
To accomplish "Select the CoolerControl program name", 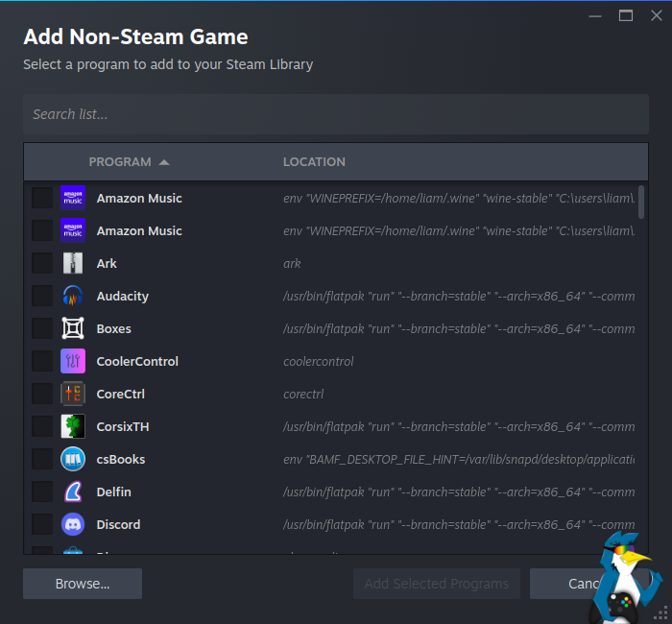I will pyautogui.click(x=137, y=361).
